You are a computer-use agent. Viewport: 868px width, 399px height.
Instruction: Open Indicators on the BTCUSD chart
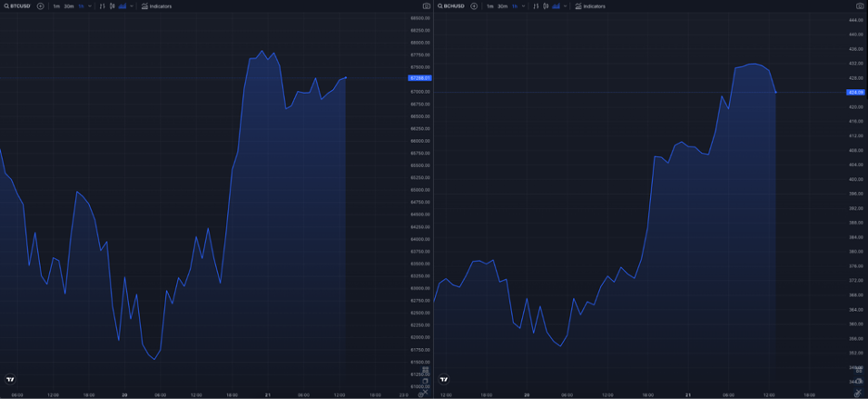coord(157,6)
